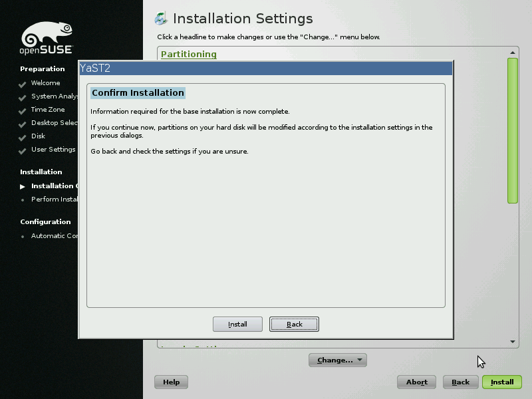The width and height of the screenshot is (532, 399).
Task: Click the YaST2 dialog title bar
Action: click(266, 67)
